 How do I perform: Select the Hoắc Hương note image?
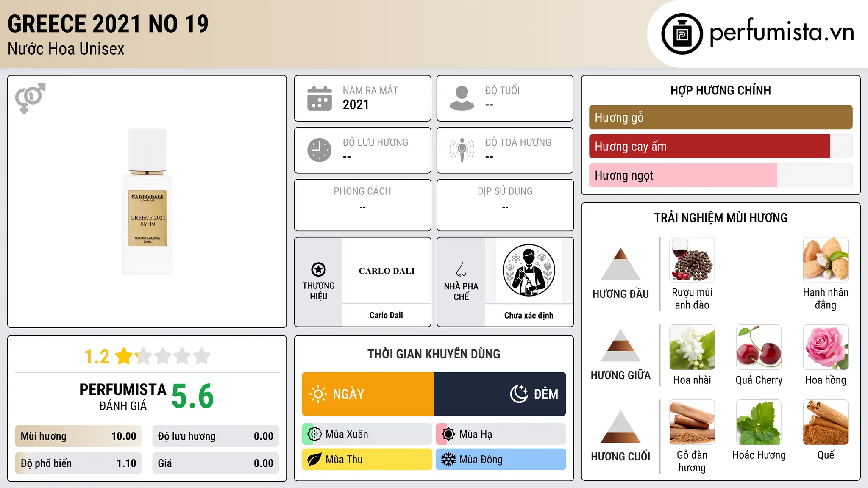(x=759, y=422)
